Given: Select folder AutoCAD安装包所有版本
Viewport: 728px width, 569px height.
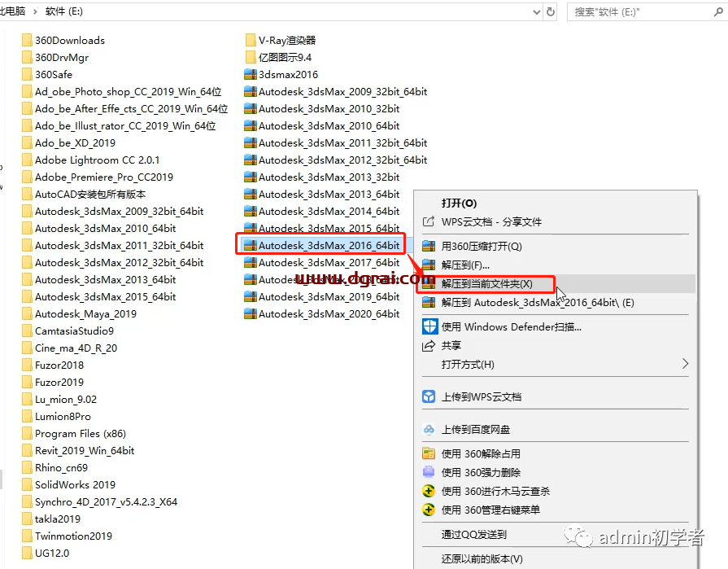Looking at the screenshot, I should tap(90, 195).
